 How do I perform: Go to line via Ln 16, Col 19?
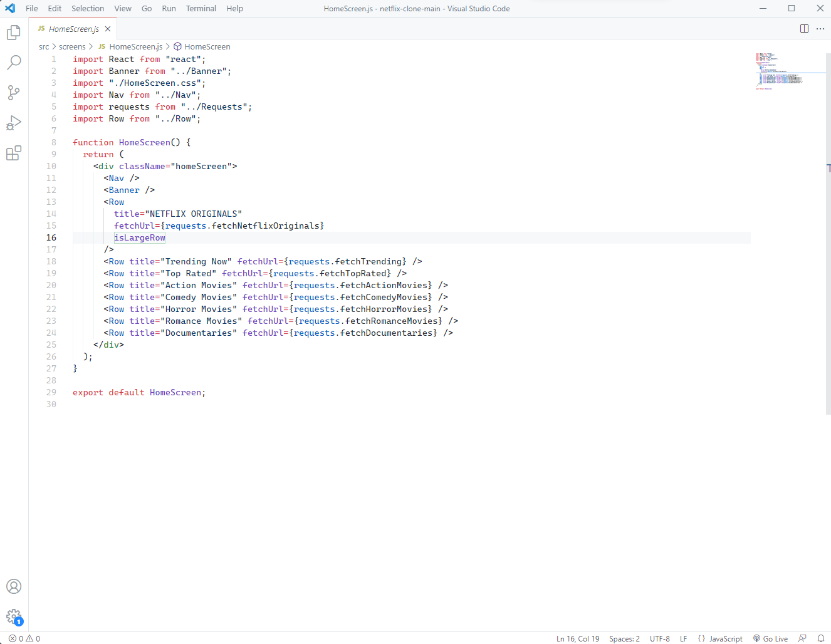[578, 638]
